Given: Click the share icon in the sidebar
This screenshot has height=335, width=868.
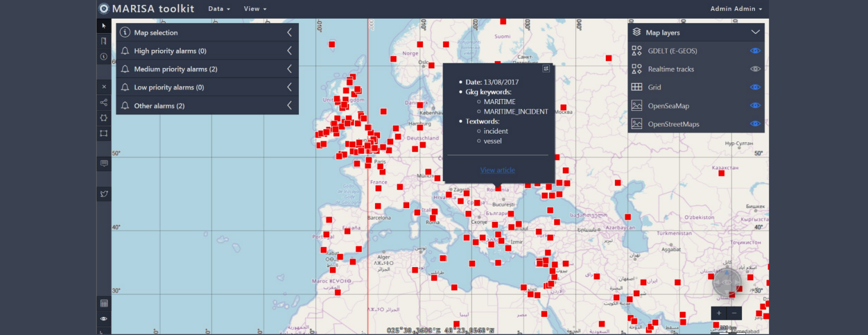Looking at the screenshot, I should (103, 102).
